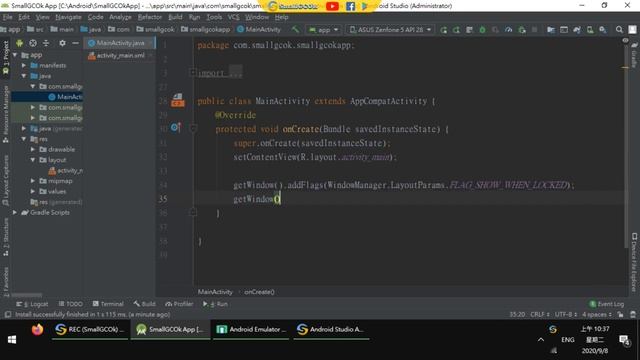Expand the Gradle Scripts node arrow

[15, 212]
